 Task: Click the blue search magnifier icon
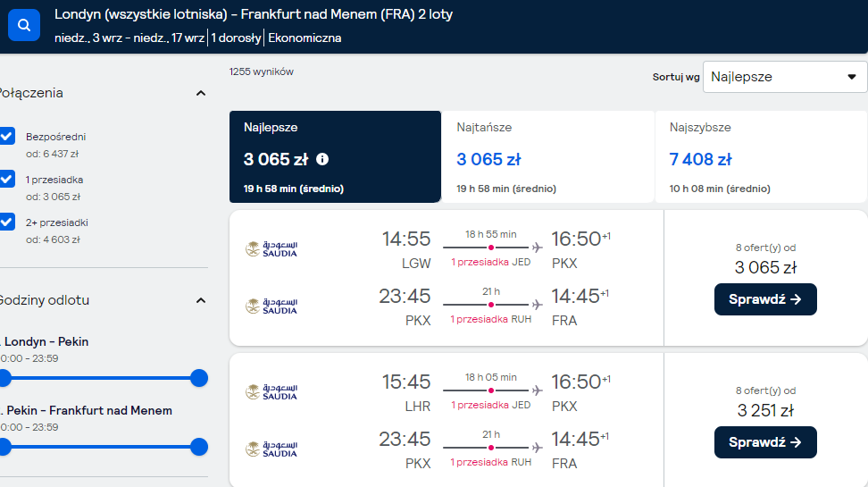[24, 25]
